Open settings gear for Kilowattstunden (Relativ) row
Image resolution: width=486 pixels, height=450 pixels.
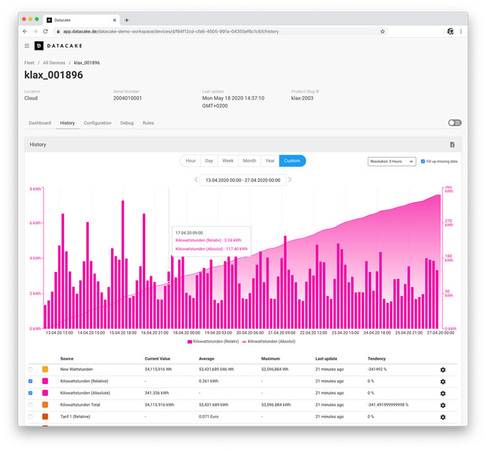click(x=443, y=381)
